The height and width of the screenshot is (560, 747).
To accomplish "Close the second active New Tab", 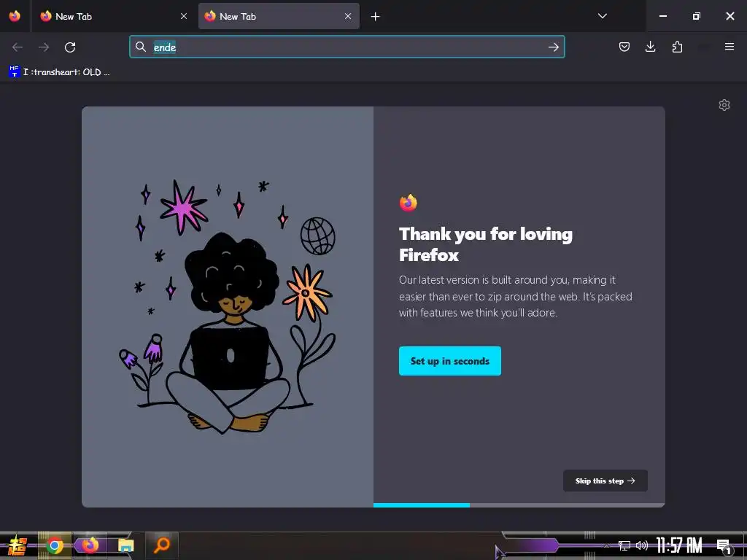I will coord(348,16).
